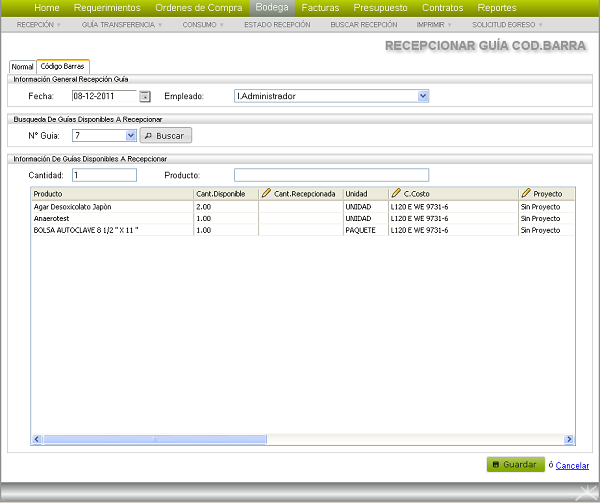The width and height of the screenshot is (600, 503).
Task: Click the Cancelar link
Action: click(572, 466)
